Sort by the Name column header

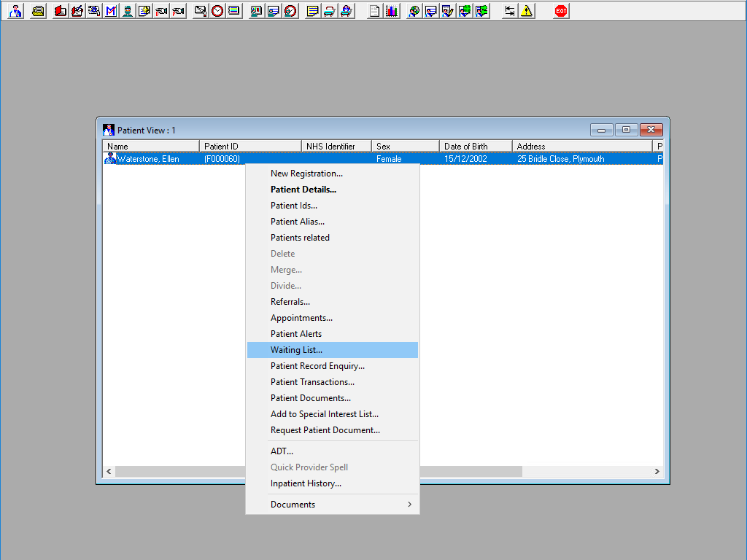(151, 146)
